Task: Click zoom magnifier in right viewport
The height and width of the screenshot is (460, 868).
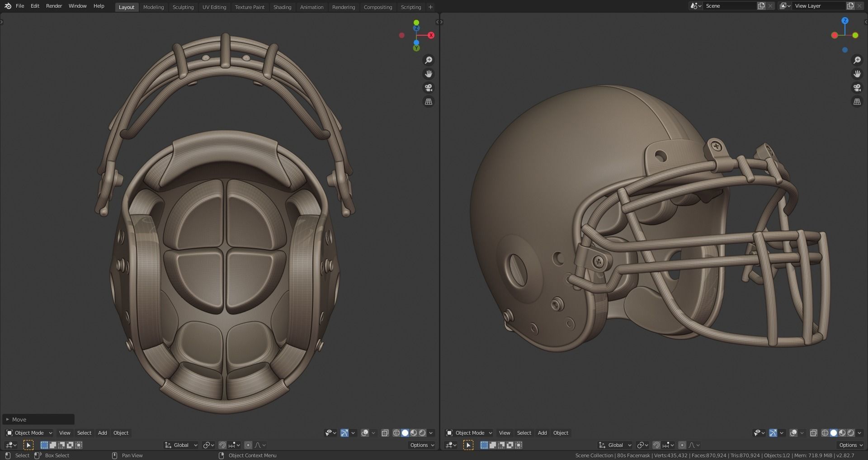Action: 857,60
